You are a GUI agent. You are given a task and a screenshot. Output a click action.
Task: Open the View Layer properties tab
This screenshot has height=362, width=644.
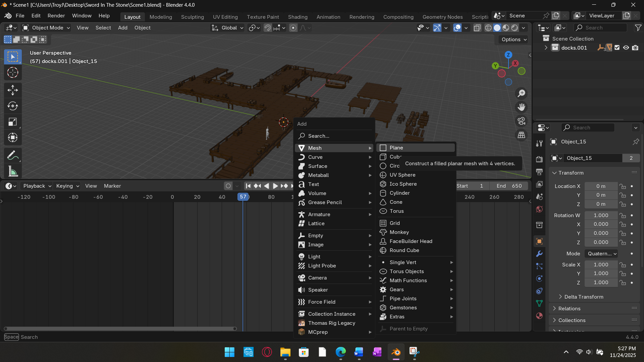539,184
